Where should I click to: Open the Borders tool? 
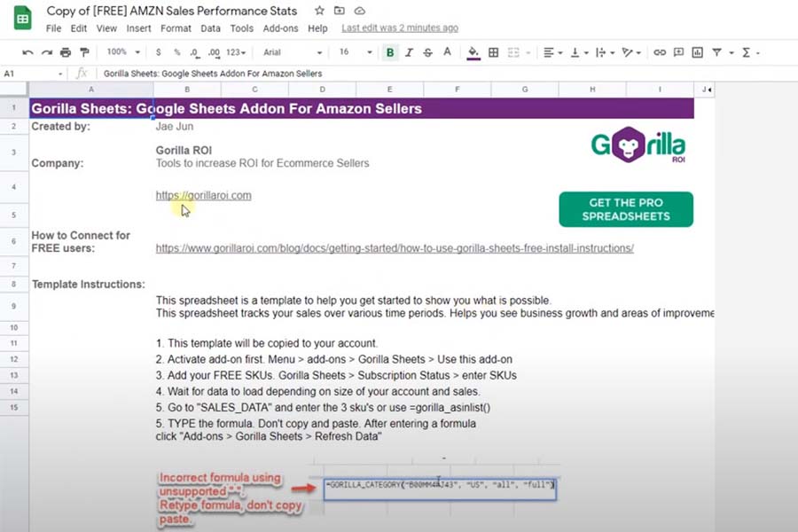point(493,52)
